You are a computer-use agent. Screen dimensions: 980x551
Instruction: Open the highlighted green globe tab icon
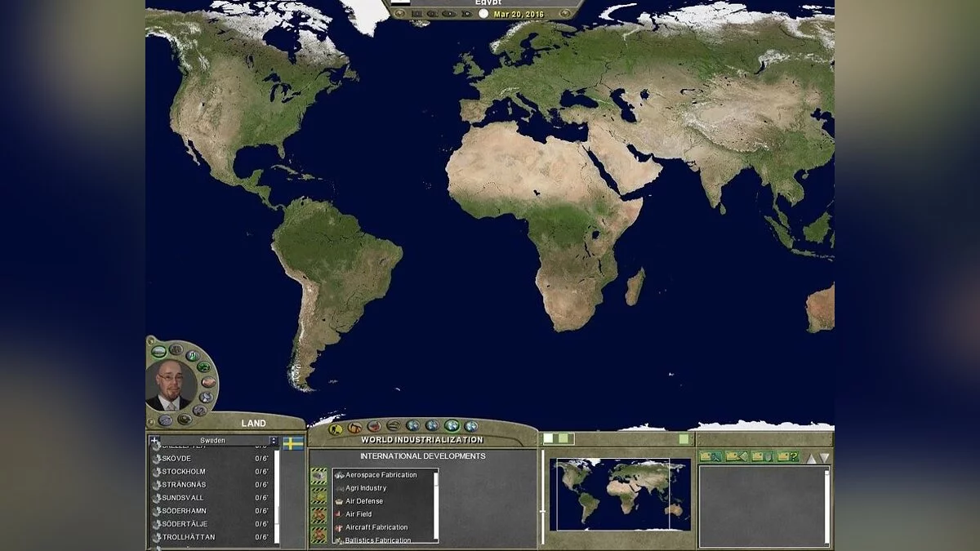coord(452,426)
